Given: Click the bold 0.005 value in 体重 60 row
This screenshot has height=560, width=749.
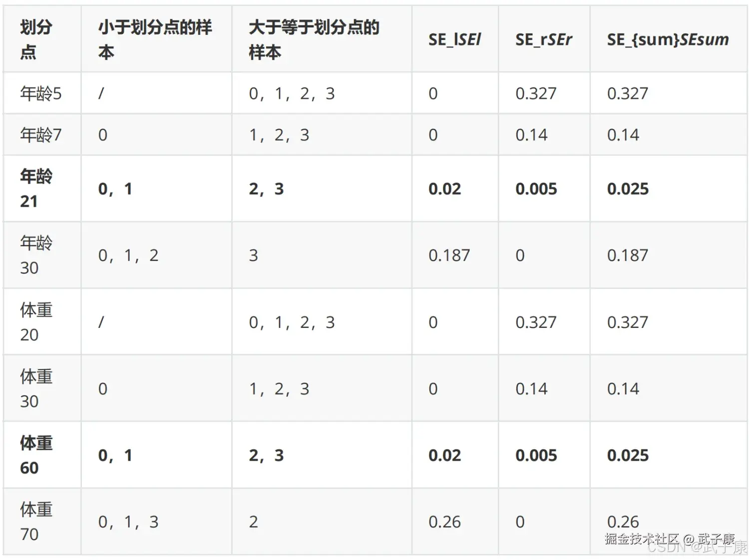Looking at the screenshot, I should 536,455.
